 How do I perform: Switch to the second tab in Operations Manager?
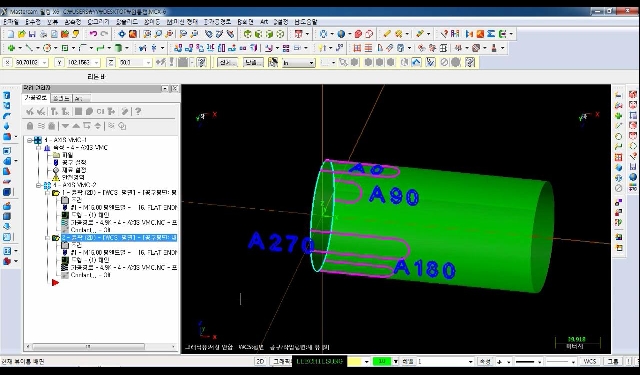61,98
